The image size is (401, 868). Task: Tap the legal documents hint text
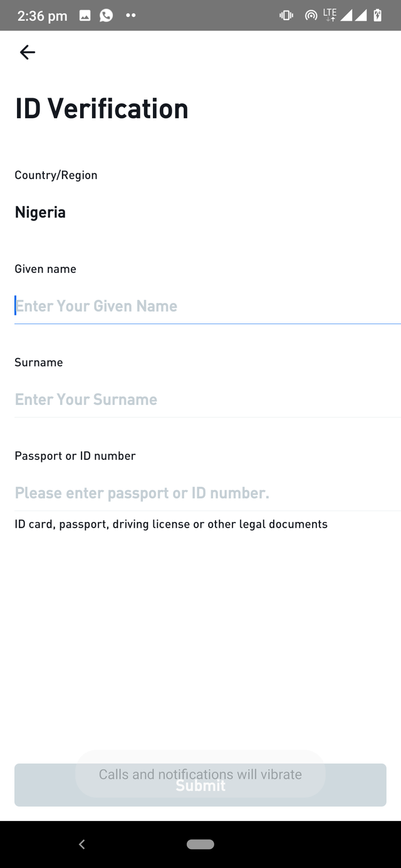pos(171,524)
